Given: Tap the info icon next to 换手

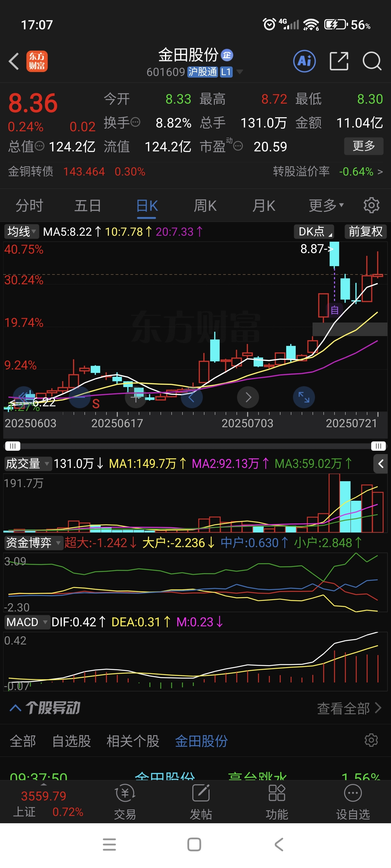Looking at the screenshot, I should 135,122.
